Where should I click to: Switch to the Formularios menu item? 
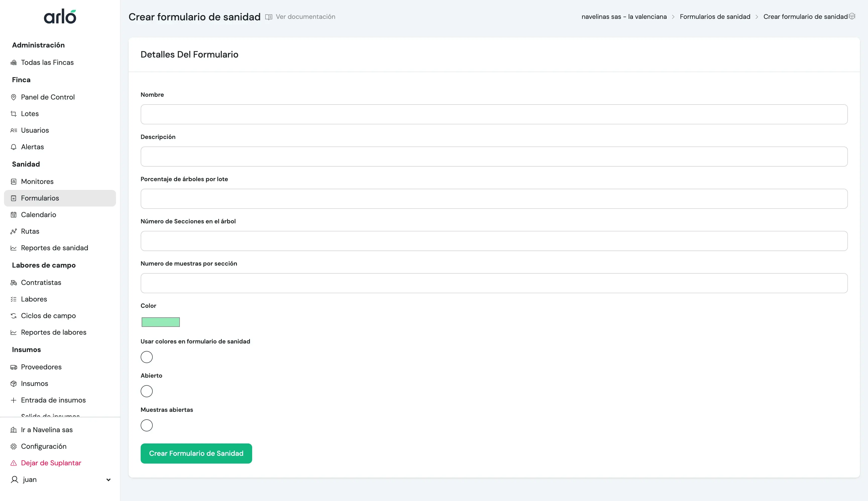click(39, 198)
